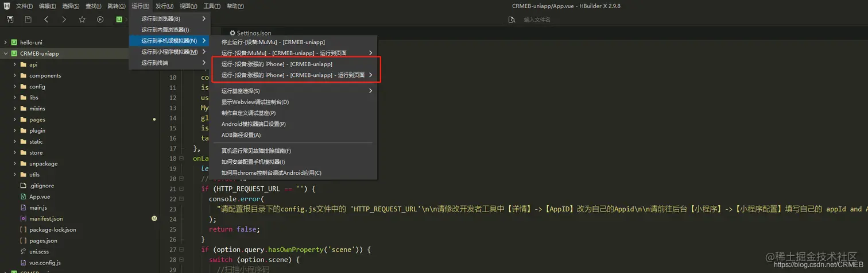This screenshot has height=273, width=868.
Task: Select 制作自定义调试基座(P)
Action: click(x=294, y=113)
